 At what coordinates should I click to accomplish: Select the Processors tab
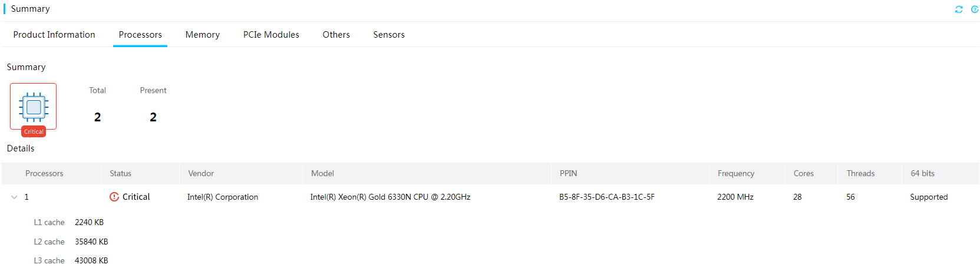(x=140, y=35)
